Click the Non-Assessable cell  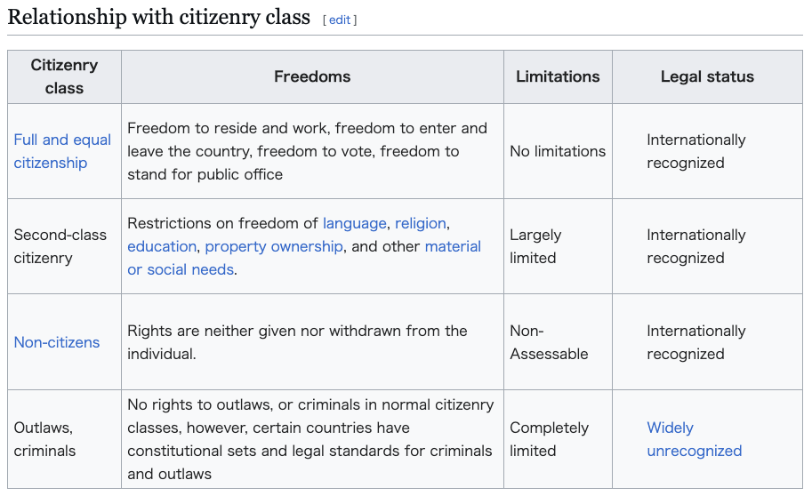click(549, 342)
